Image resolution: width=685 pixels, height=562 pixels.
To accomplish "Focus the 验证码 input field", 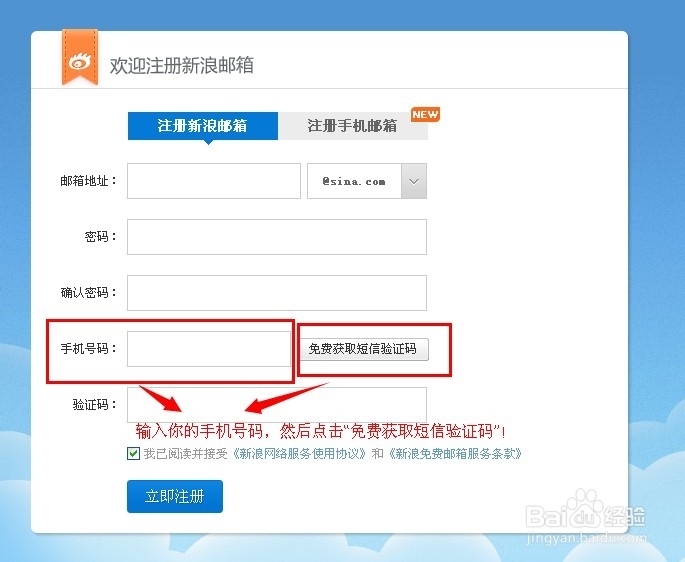I will click(277, 404).
